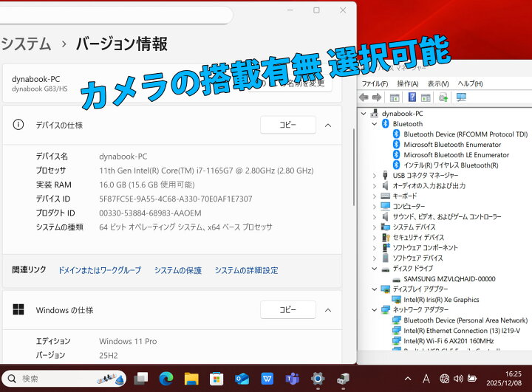Screen dimensions: 532x392
Task: Click the Forward arrow in Device Manager toolbar
Action: (377, 97)
